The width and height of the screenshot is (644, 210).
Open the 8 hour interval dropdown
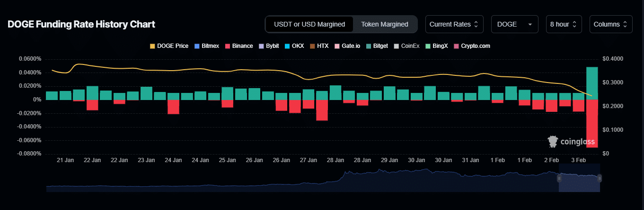point(563,24)
